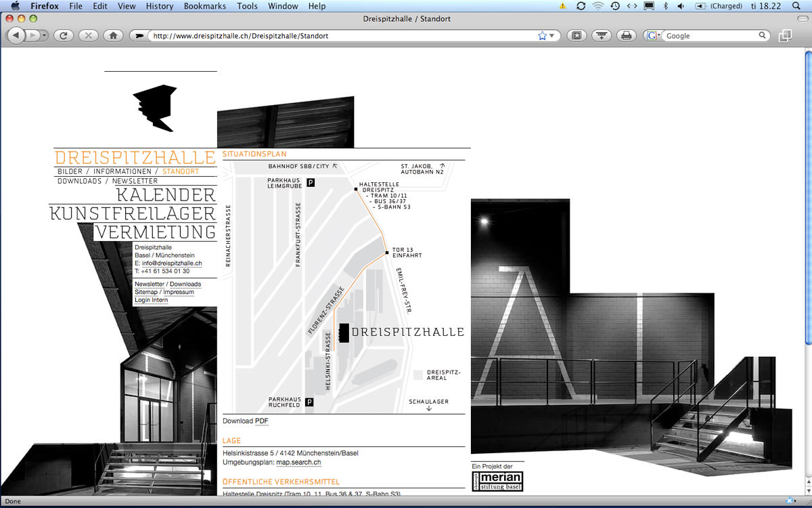Open the map.search.ch link
Image resolution: width=812 pixels, height=508 pixels.
(x=298, y=463)
